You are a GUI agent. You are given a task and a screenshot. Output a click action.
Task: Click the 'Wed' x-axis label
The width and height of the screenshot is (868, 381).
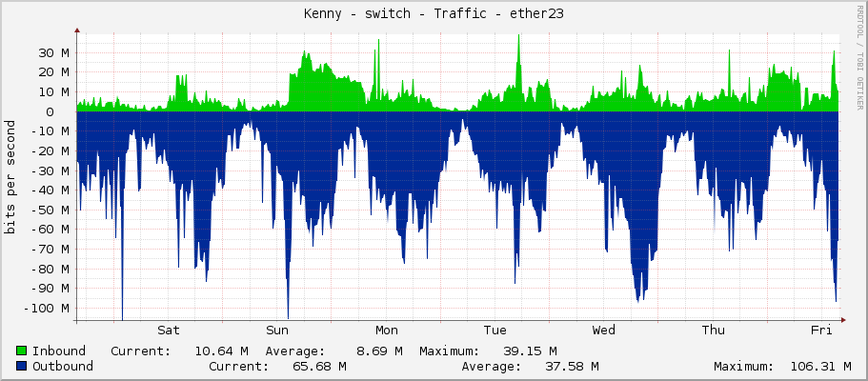click(603, 331)
